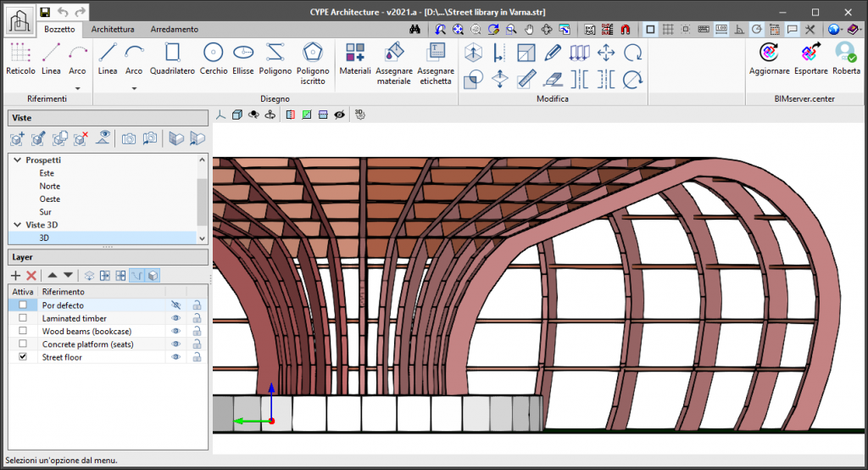The height and width of the screenshot is (470, 868).
Task: Collapse the Prospetti tree group
Action: pyautogui.click(x=18, y=159)
